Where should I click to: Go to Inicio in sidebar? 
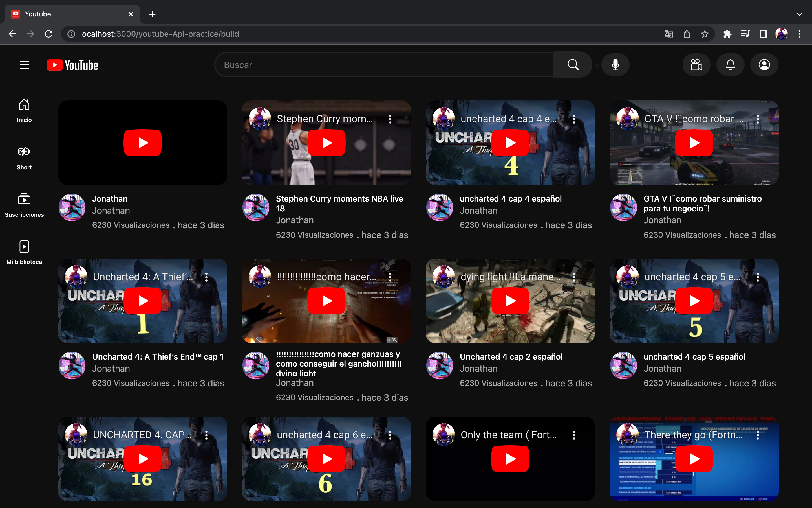point(24,111)
